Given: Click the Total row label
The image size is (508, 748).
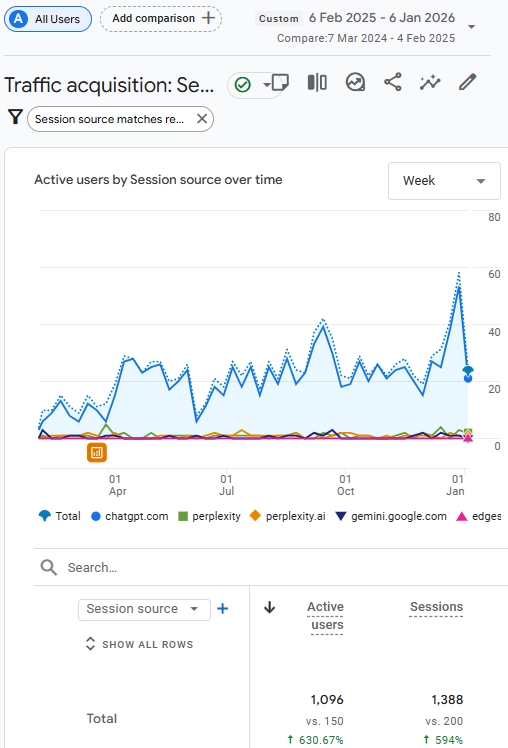Looking at the screenshot, I should 102,718.
